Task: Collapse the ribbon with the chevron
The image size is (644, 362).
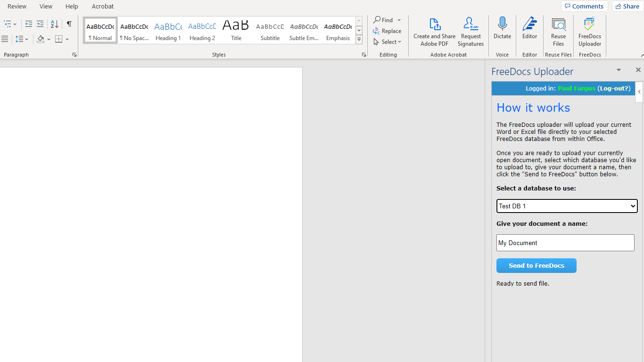Action: pyautogui.click(x=641, y=55)
